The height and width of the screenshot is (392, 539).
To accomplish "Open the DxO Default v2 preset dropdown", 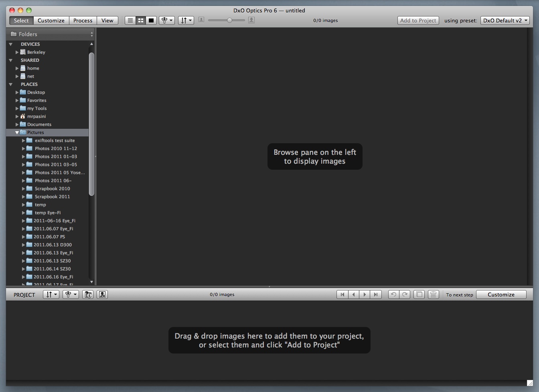I will coord(505,20).
